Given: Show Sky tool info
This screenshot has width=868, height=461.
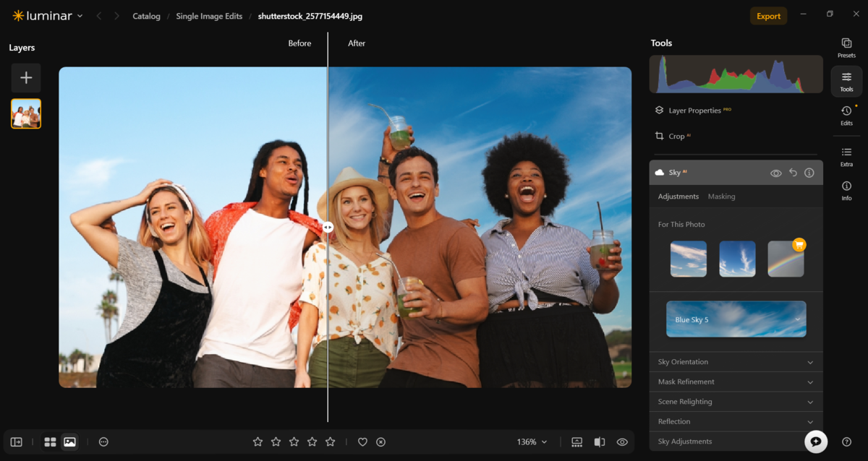Looking at the screenshot, I should click(x=809, y=173).
